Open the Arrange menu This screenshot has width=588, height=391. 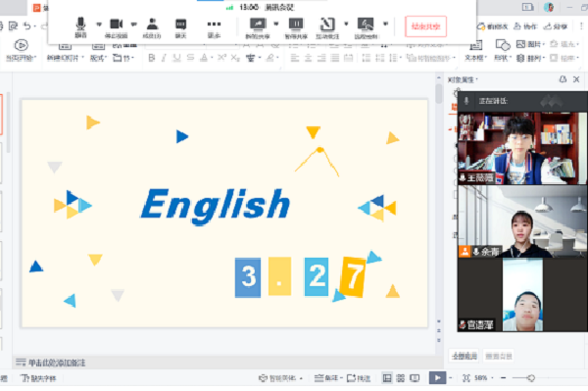[529, 58]
